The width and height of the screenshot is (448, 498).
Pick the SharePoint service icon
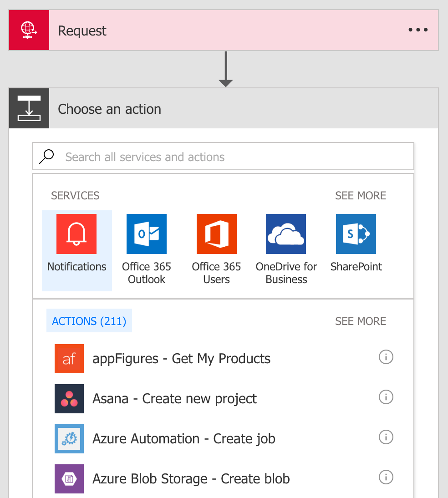tap(356, 234)
